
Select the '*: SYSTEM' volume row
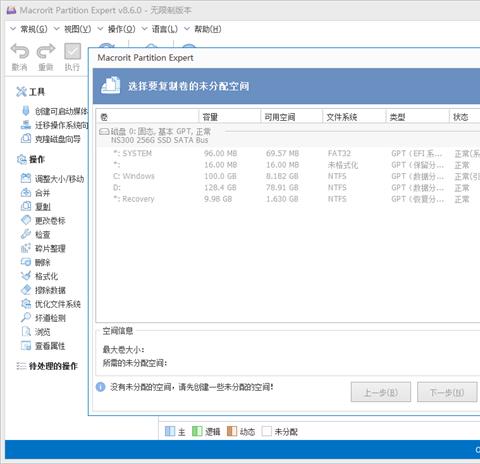tap(288, 153)
